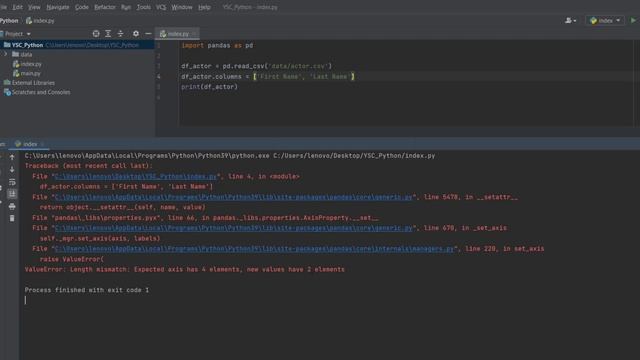Click the ValueError Length mismatch message
The height and width of the screenshot is (360, 640).
pyautogui.click(x=184, y=269)
